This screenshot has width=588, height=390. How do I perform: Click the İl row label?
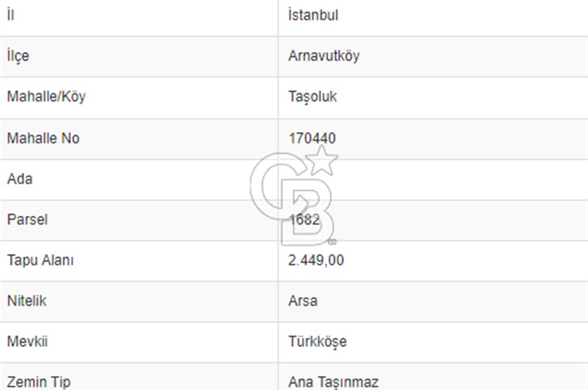[11, 15]
